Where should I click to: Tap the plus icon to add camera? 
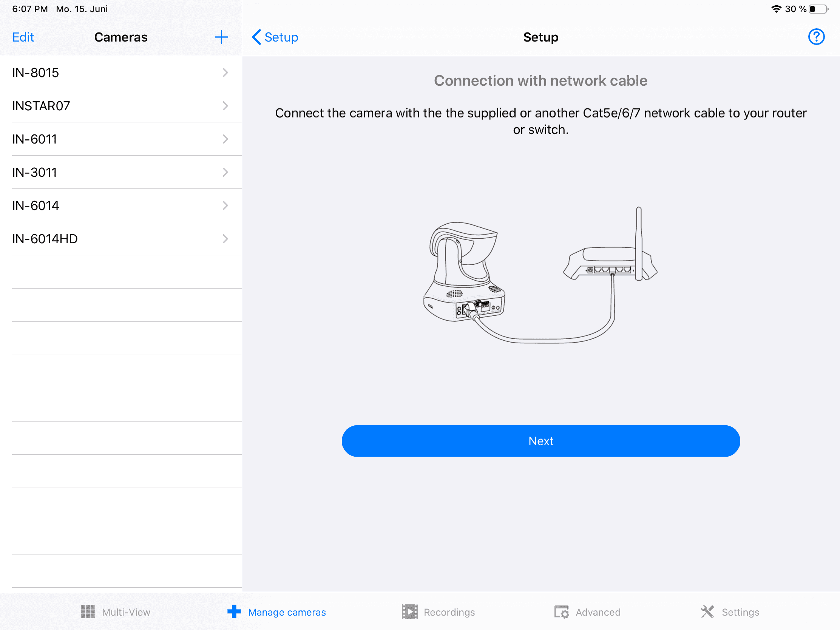(221, 37)
